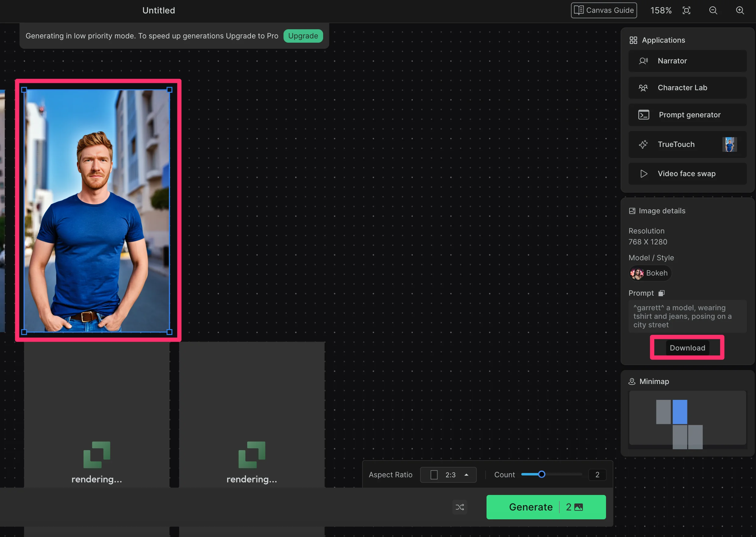Open Character Lab application
This screenshot has height=537, width=756.
pyautogui.click(x=687, y=88)
